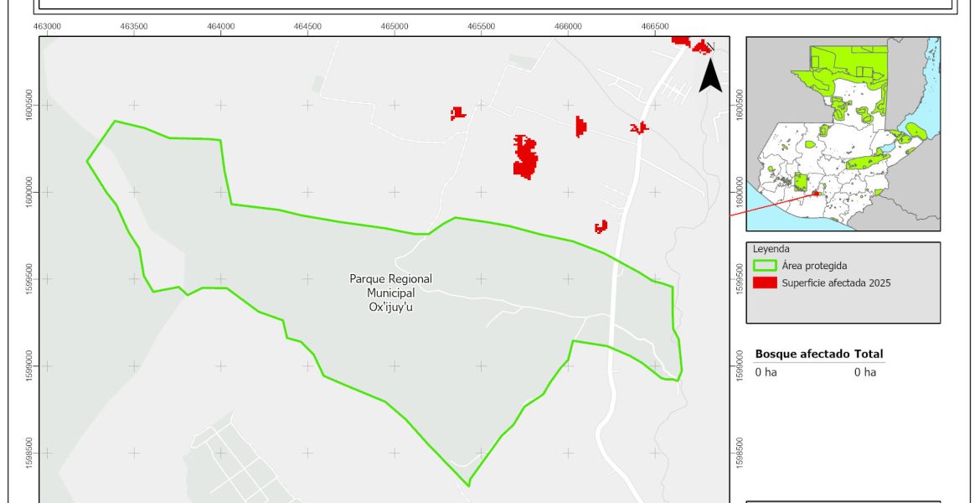Screen dimensions: 980x503
Task: Click the 463000 easting label on top axis
Action: pyautogui.click(x=47, y=27)
